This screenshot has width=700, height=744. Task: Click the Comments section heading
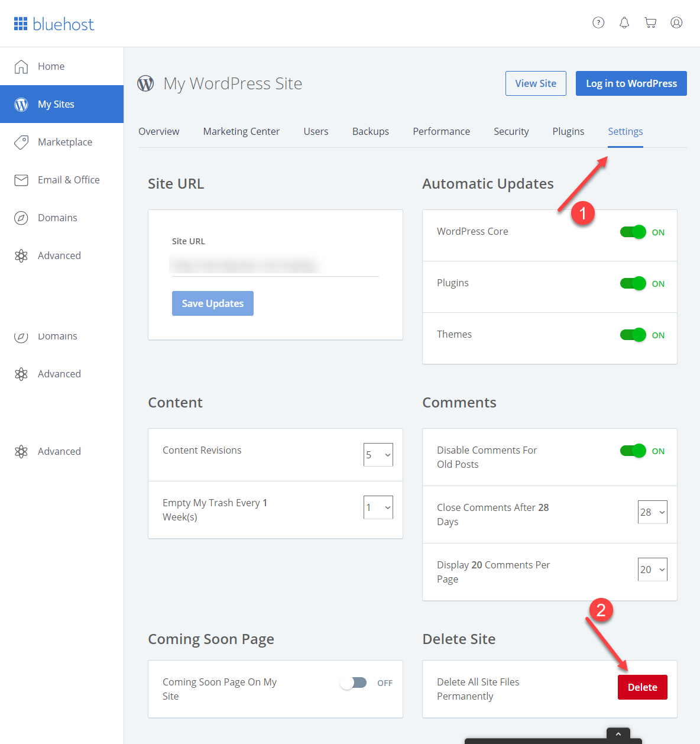(x=459, y=403)
